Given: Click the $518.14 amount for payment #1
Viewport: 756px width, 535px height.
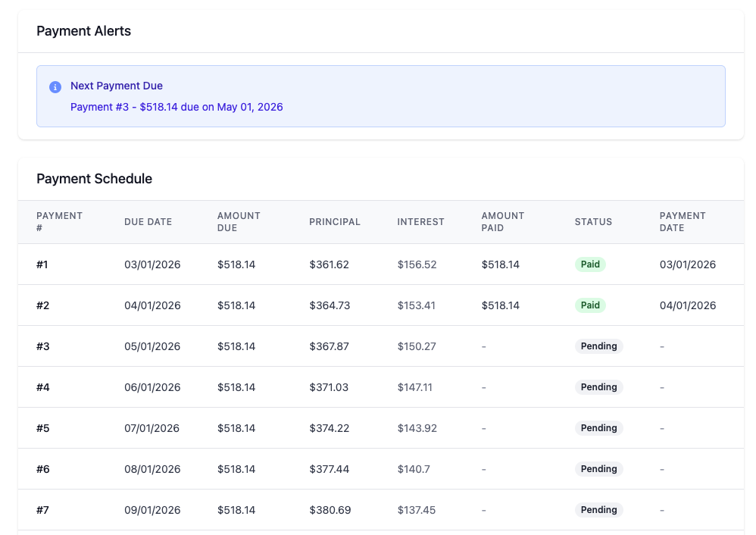Looking at the screenshot, I should click(x=236, y=264).
